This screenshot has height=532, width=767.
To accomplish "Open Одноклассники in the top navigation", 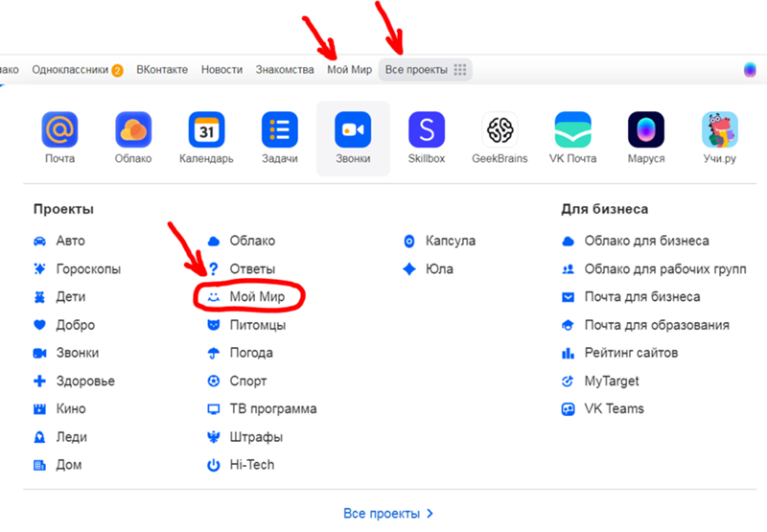I will coord(70,70).
